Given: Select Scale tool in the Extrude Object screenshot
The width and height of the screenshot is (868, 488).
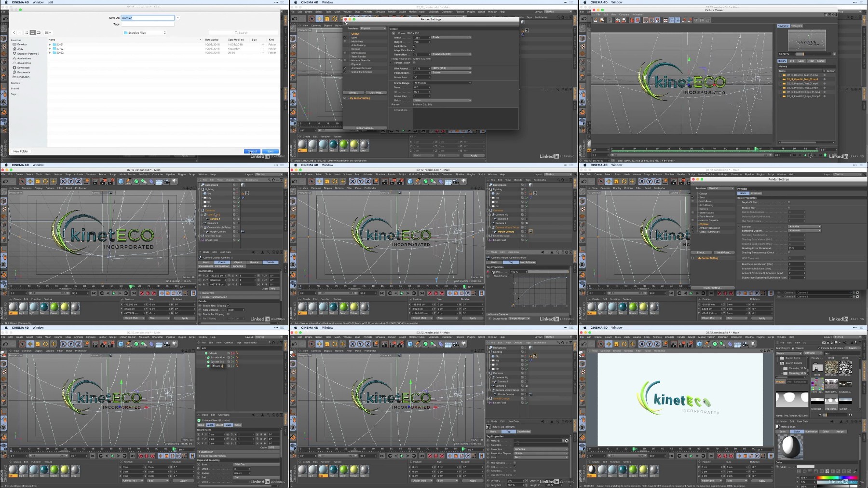Looking at the screenshot, I should (38, 344).
